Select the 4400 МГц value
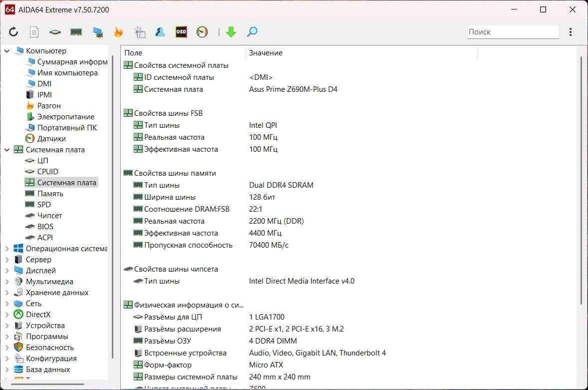This screenshot has width=588, height=390. (265, 233)
